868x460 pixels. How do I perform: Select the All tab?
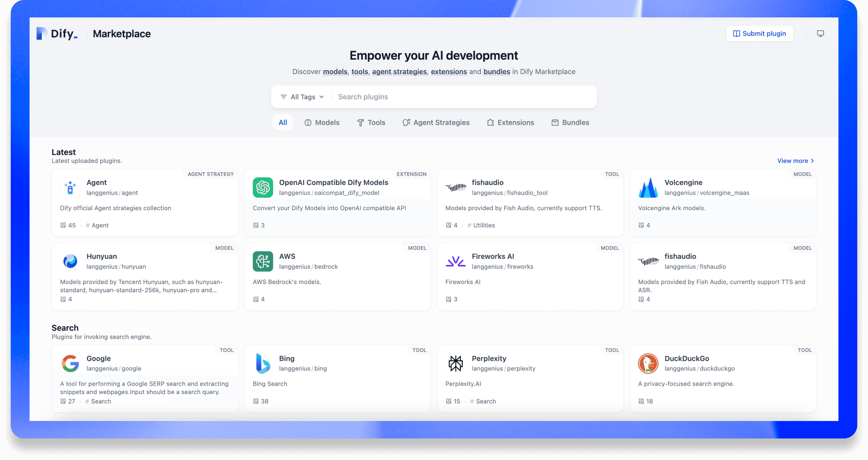283,123
